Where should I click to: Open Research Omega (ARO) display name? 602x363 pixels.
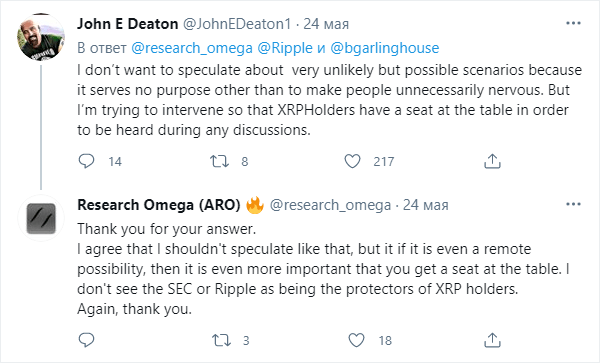tap(159, 205)
